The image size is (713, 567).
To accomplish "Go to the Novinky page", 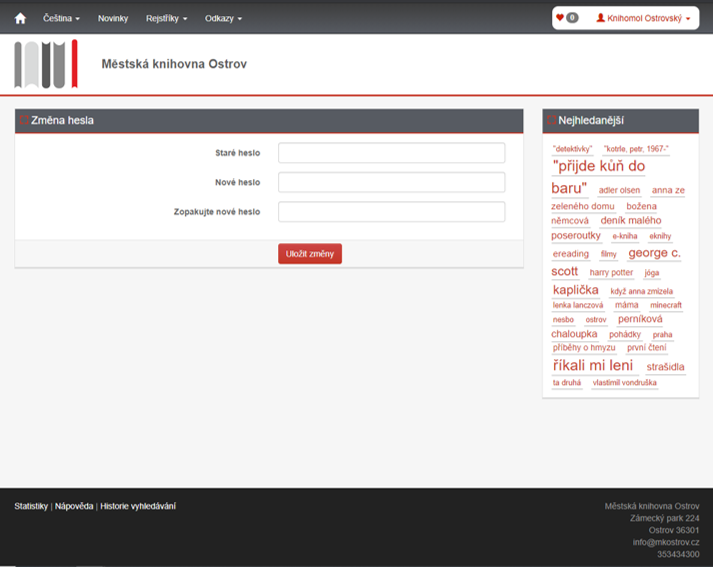I will pyautogui.click(x=113, y=18).
